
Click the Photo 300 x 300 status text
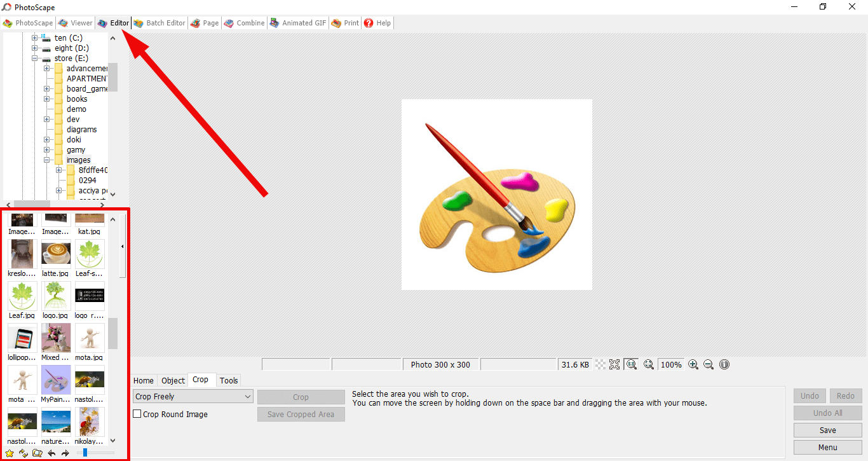tap(440, 364)
